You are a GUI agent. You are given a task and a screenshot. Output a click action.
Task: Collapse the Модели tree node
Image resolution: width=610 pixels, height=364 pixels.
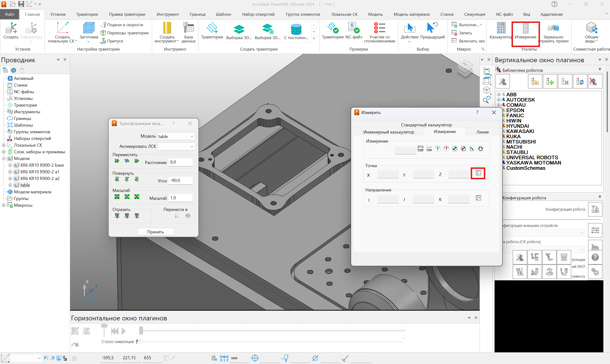4,159
